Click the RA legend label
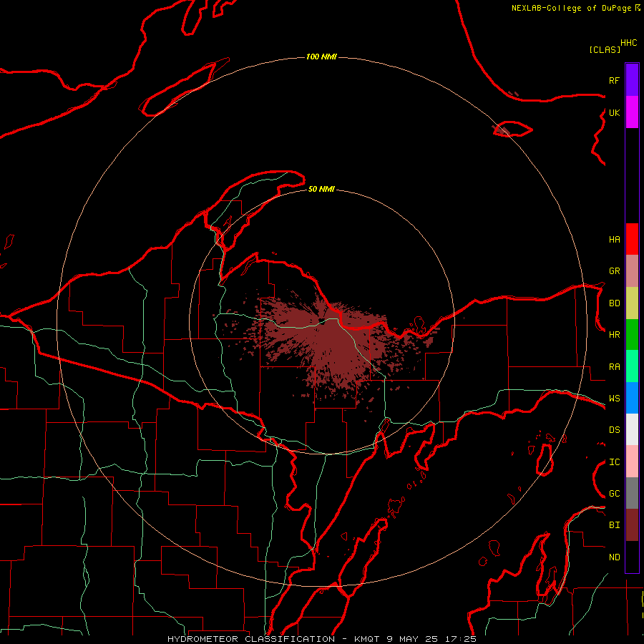 coord(615,367)
